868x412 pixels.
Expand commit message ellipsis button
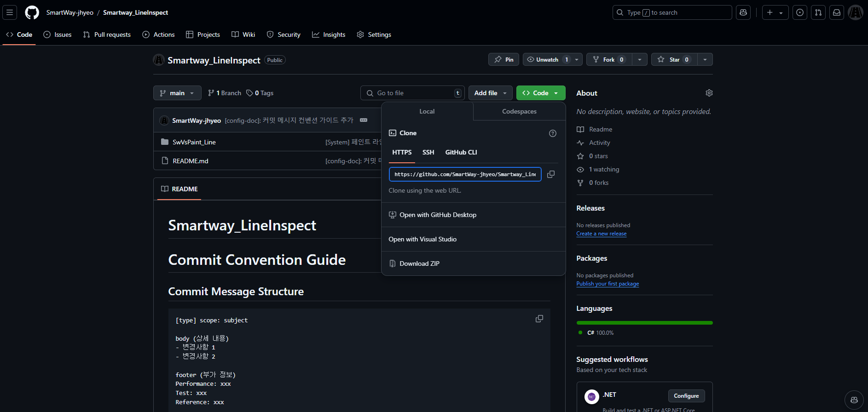click(x=364, y=120)
